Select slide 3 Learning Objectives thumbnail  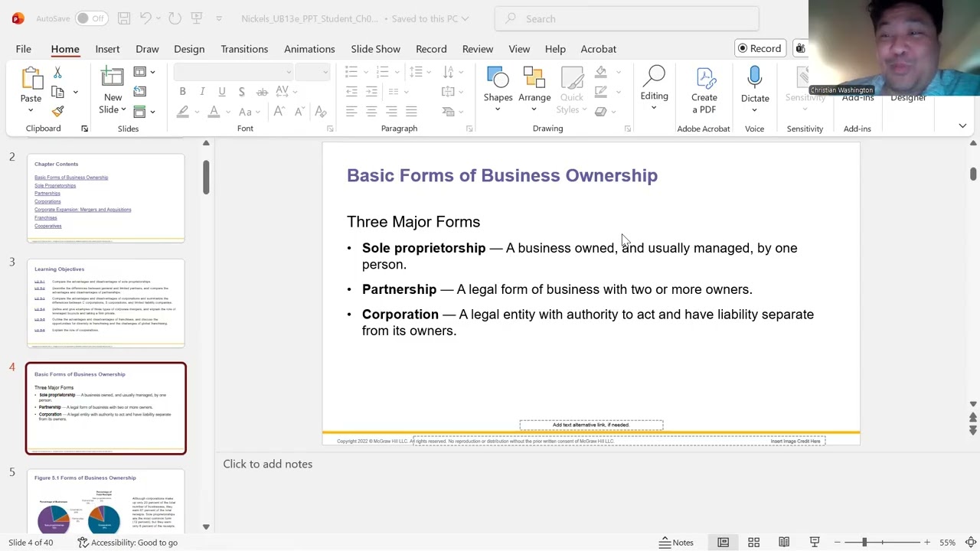click(106, 303)
